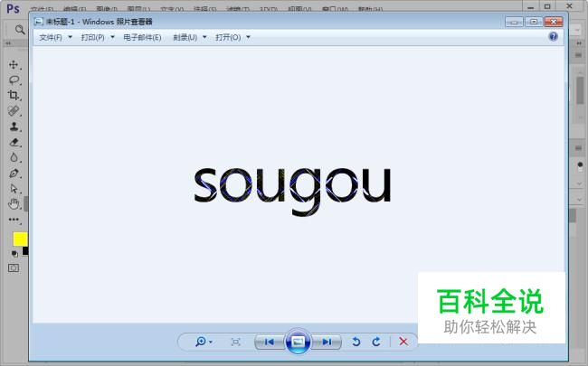Rotate the photo clockwise
This screenshot has width=588, height=366.
376,342
